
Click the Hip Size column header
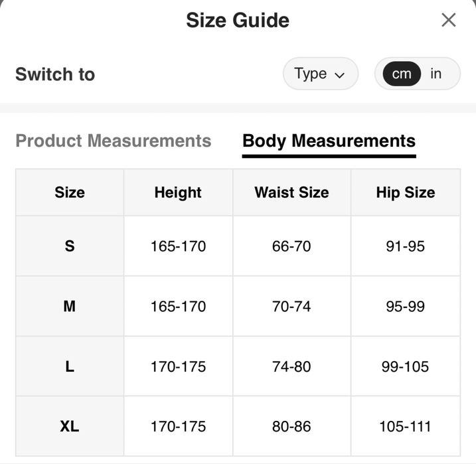pos(405,193)
